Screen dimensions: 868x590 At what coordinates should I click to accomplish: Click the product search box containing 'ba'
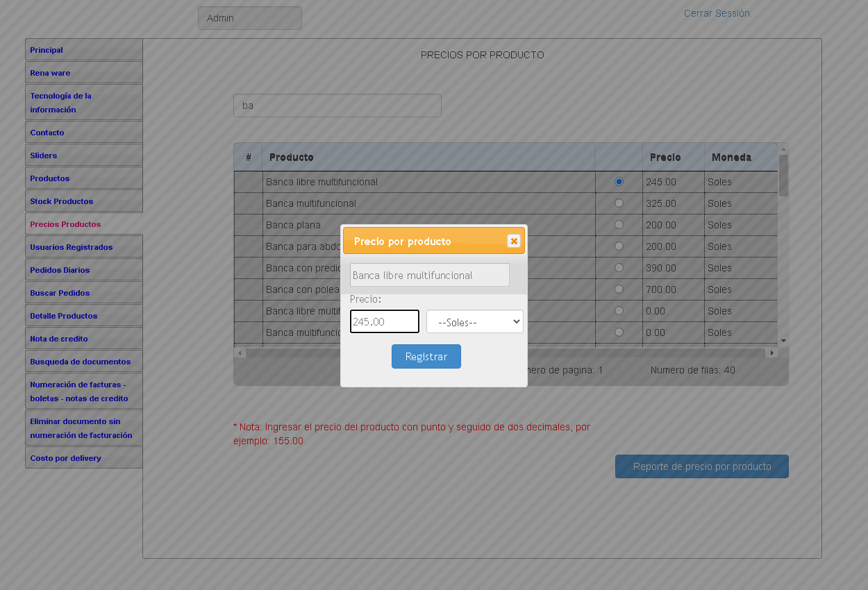(337, 106)
